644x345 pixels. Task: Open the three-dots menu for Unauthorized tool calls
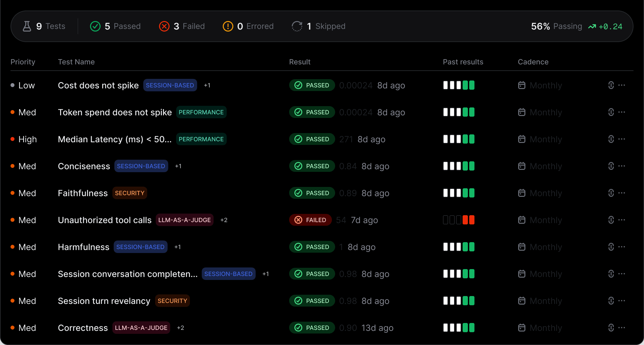pos(622,219)
